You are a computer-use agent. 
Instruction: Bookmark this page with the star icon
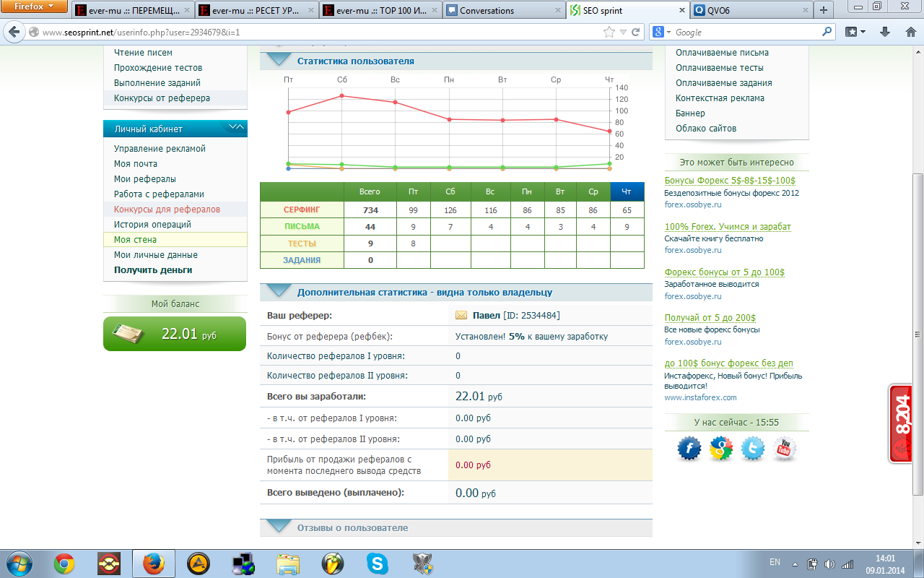[609, 32]
